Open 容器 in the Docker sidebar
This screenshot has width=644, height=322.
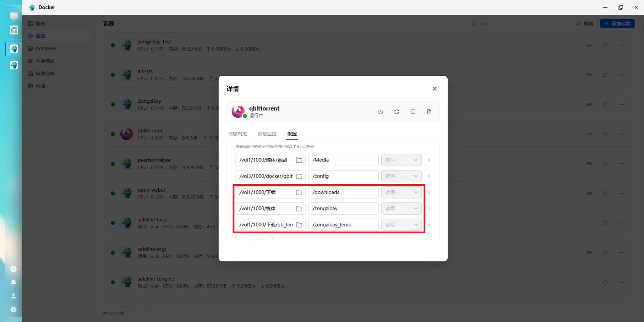tap(59, 36)
